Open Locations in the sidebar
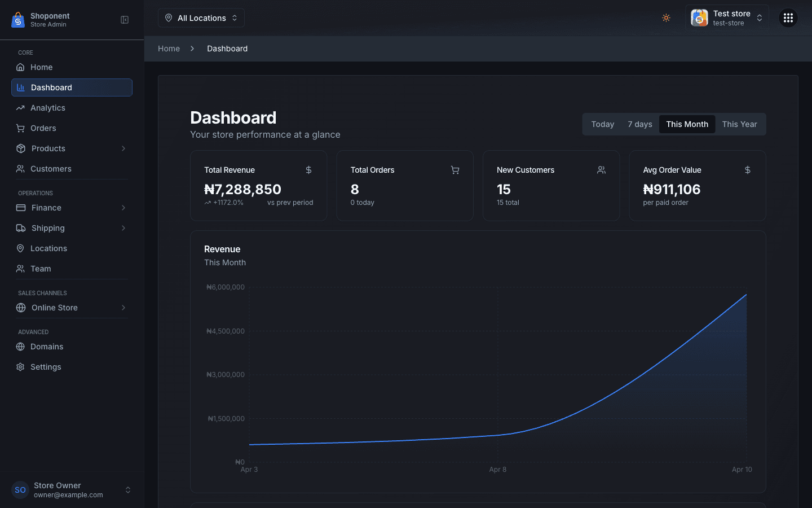 point(72,248)
